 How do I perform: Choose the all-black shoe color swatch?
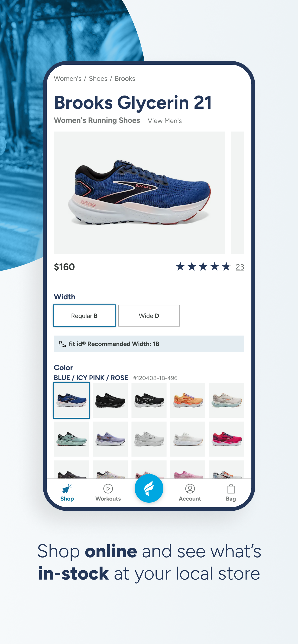click(110, 400)
